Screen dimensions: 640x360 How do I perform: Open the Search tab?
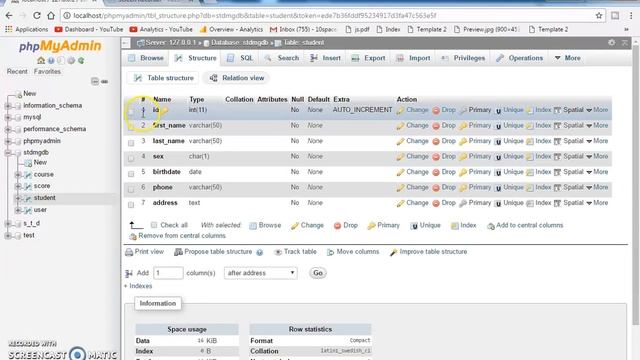click(x=282, y=58)
